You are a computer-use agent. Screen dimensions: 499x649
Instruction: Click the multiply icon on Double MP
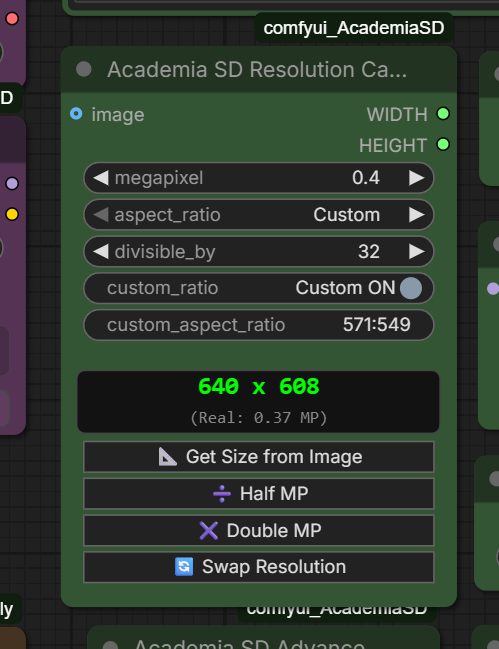[209, 531]
